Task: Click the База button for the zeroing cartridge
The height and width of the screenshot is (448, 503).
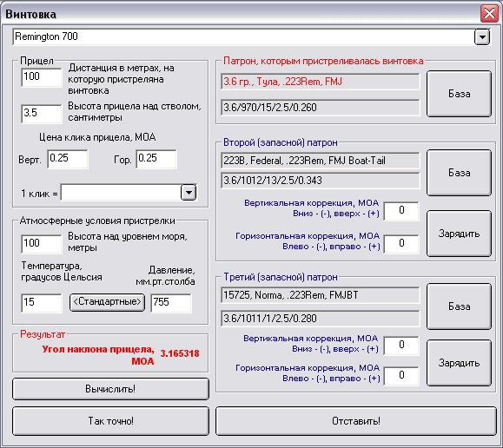Action: click(x=459, y=94)
